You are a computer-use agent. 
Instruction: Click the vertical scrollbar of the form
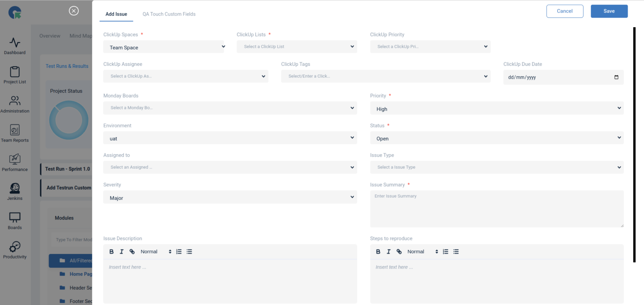pyautogui.click(x=634, y=145)
